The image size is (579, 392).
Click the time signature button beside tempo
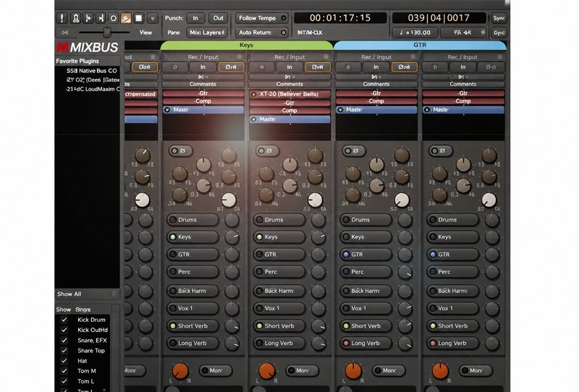click(462, 33)
